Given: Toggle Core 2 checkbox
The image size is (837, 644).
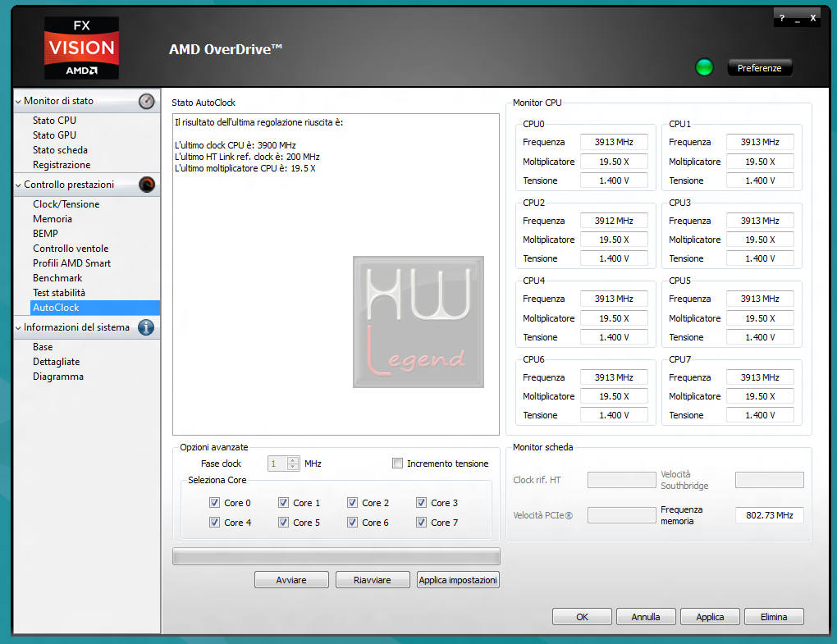Looking at the screenshot, I should [352, 503].
